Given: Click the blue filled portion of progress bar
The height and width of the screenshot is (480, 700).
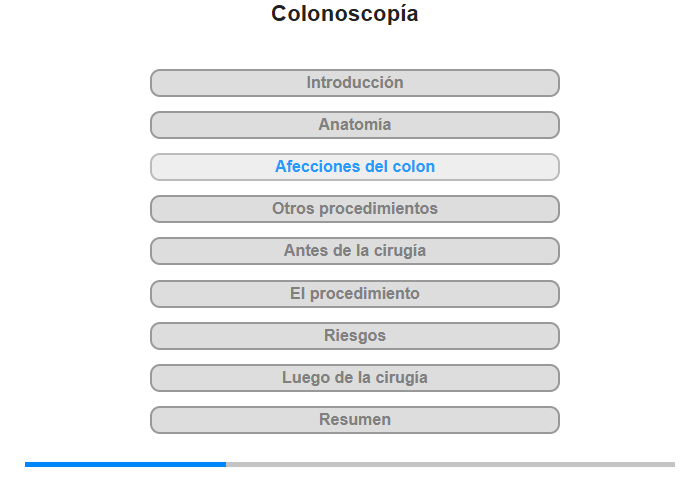Looking at the screenshot, I should point(125,464).
